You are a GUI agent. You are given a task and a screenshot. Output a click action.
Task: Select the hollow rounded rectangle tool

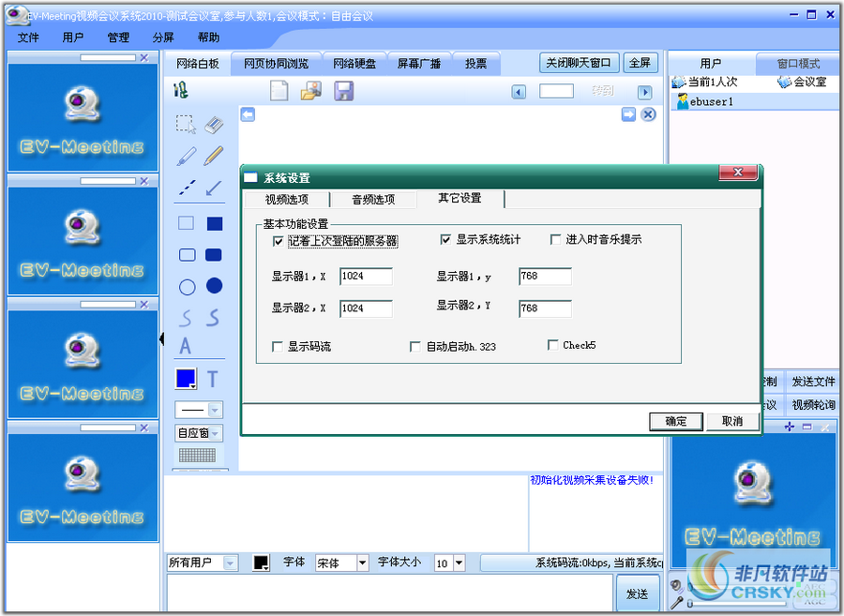click(x=187, y=254)
